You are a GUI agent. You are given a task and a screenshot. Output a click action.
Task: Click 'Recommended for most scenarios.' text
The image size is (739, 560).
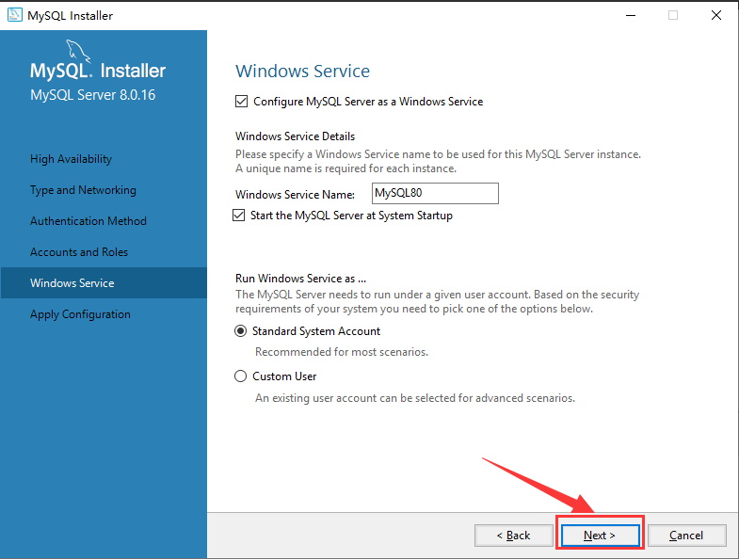342,352
